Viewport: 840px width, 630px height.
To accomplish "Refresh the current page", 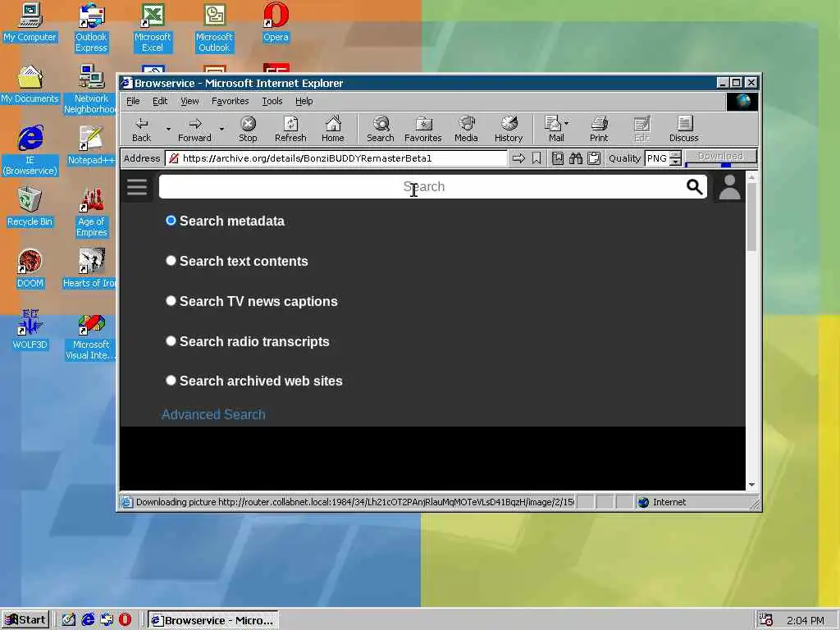I will 290,130.
